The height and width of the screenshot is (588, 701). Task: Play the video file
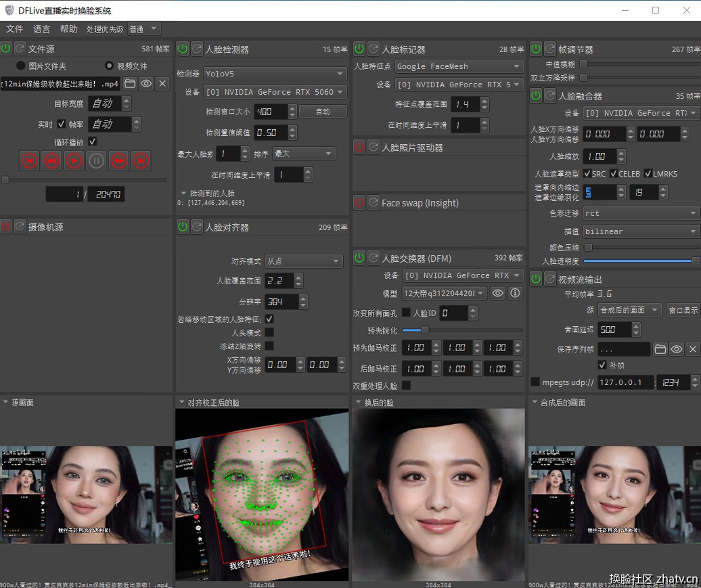(74, 160)
